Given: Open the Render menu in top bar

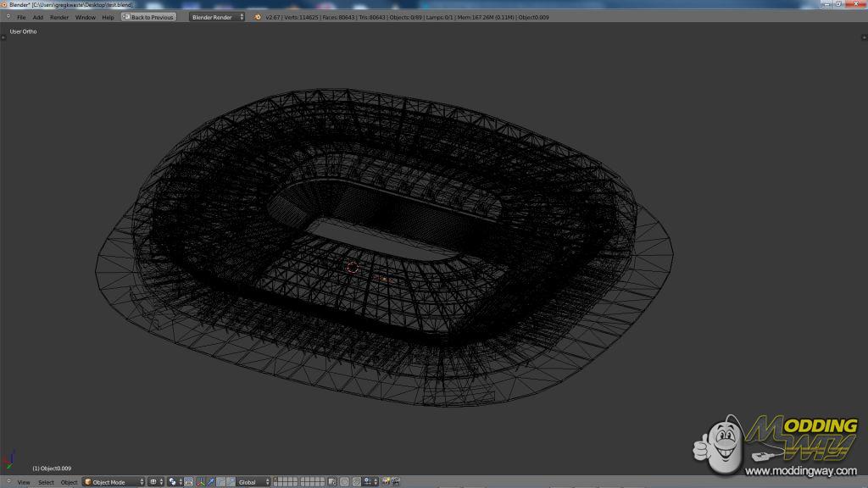Looking at the screenshot, I should [x=59, y=17].
